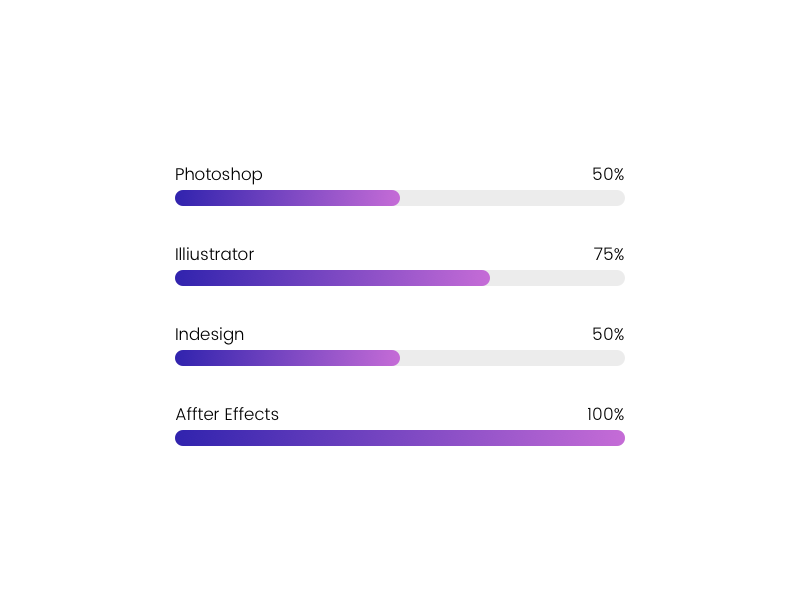
Task: Click the Illiustrator skill label
Action: [214, 254]
